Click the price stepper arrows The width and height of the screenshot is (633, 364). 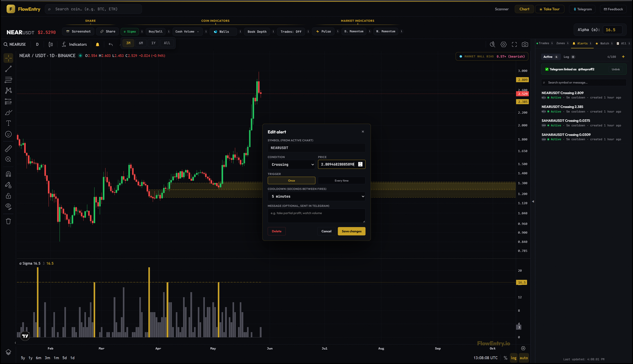tap(360, 164)
